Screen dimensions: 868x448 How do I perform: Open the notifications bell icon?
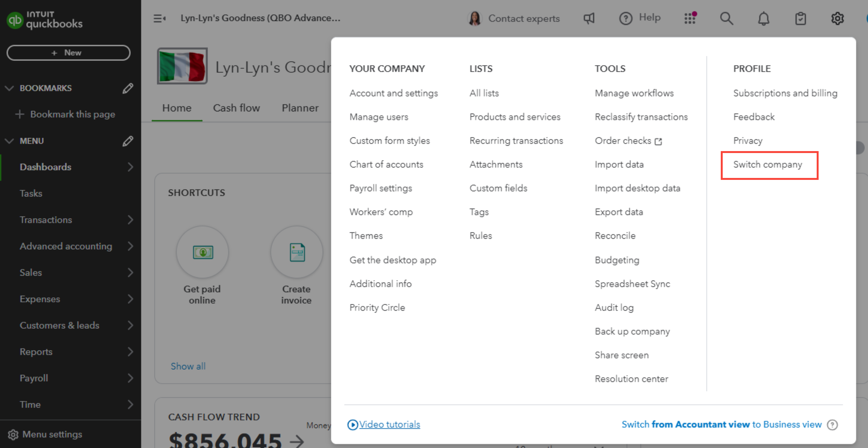763,18
